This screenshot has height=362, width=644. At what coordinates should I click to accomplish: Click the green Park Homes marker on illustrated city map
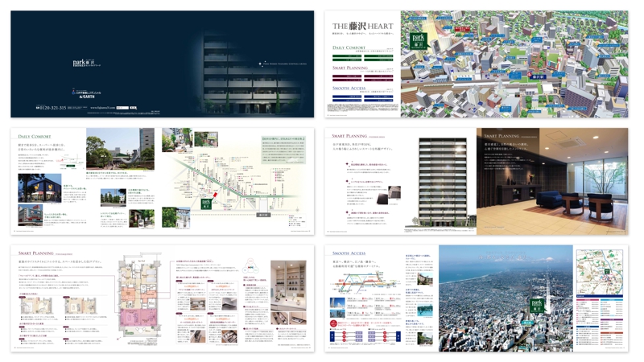pyautogui.click(x=419, y=42)
